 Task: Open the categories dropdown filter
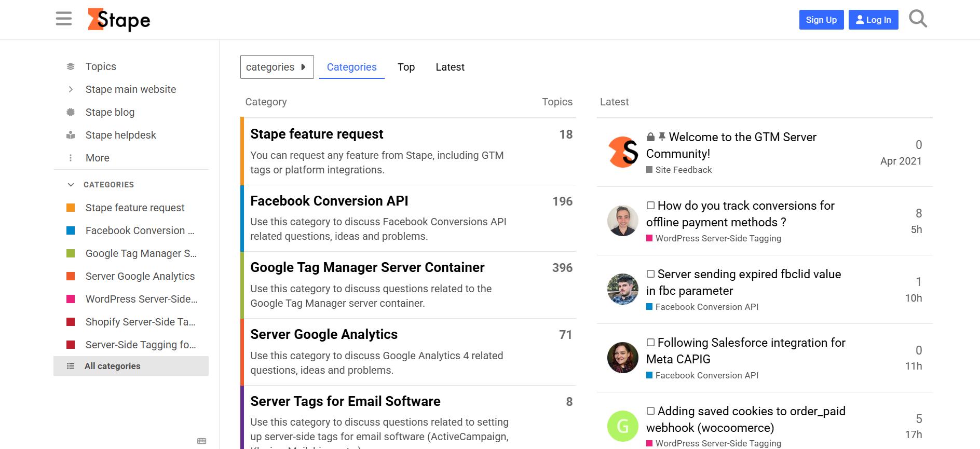(277, 67)
